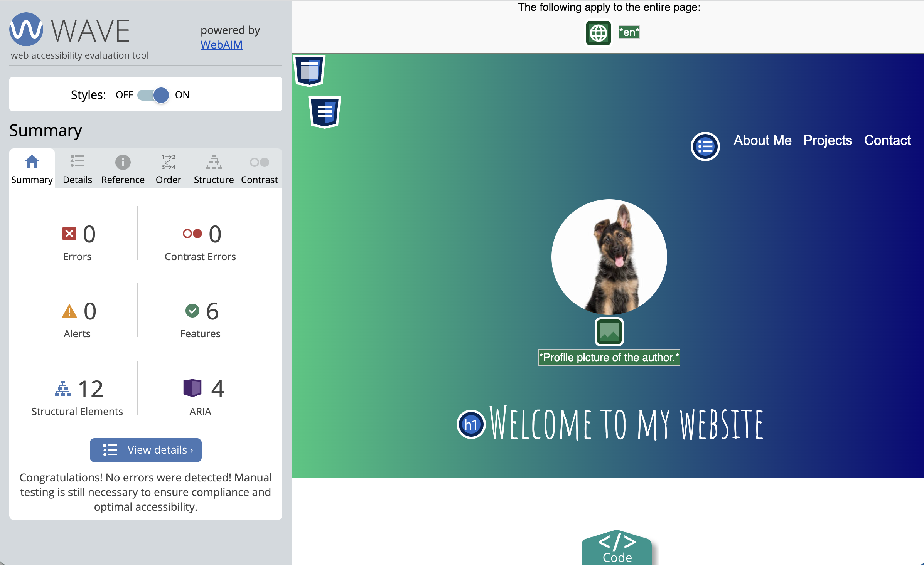Click the Alerts warning triangle icon
This screenshot has width=924, height=565.
point(69,311)
